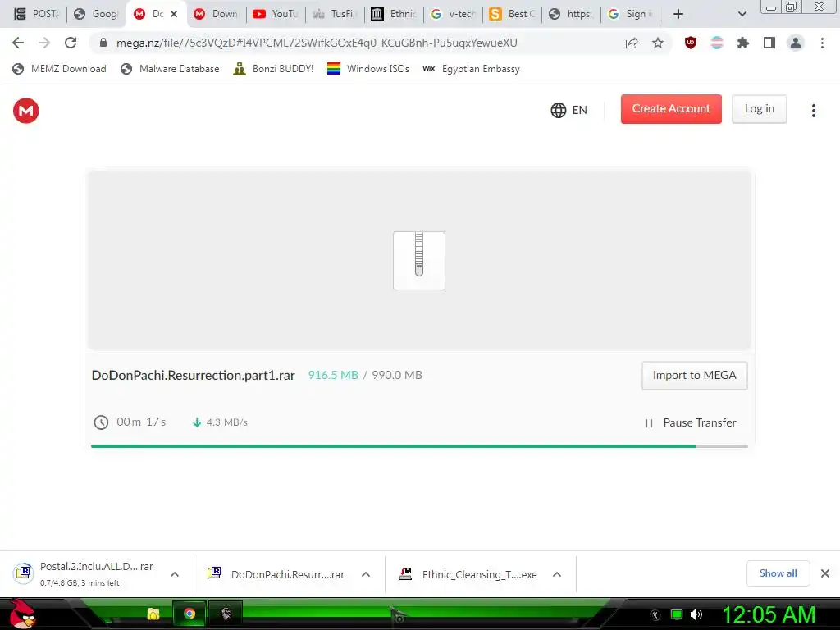Click the green monitor network tray icon
The width and height of the screenshot is (840, 630).
point(677,614)
